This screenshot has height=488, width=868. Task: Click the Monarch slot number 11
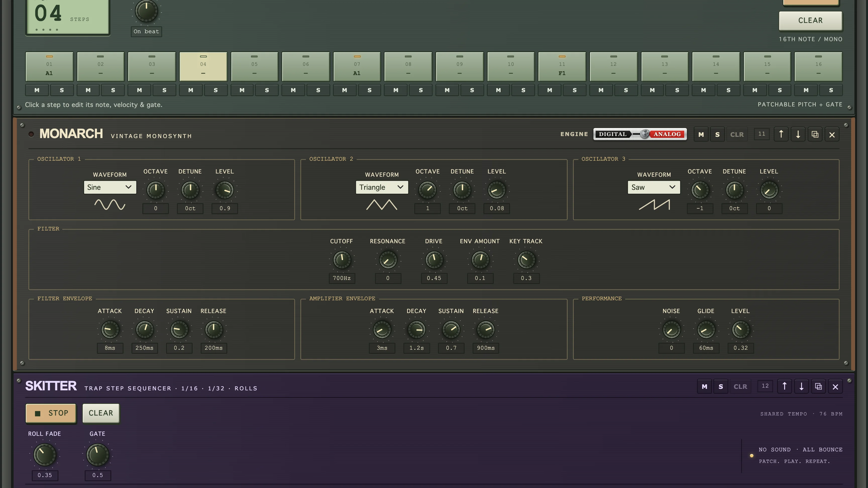[762, 134]
